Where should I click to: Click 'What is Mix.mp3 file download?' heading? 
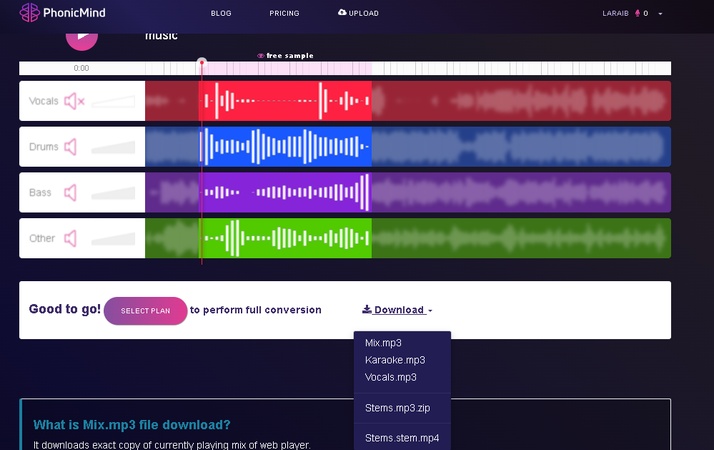132,425
